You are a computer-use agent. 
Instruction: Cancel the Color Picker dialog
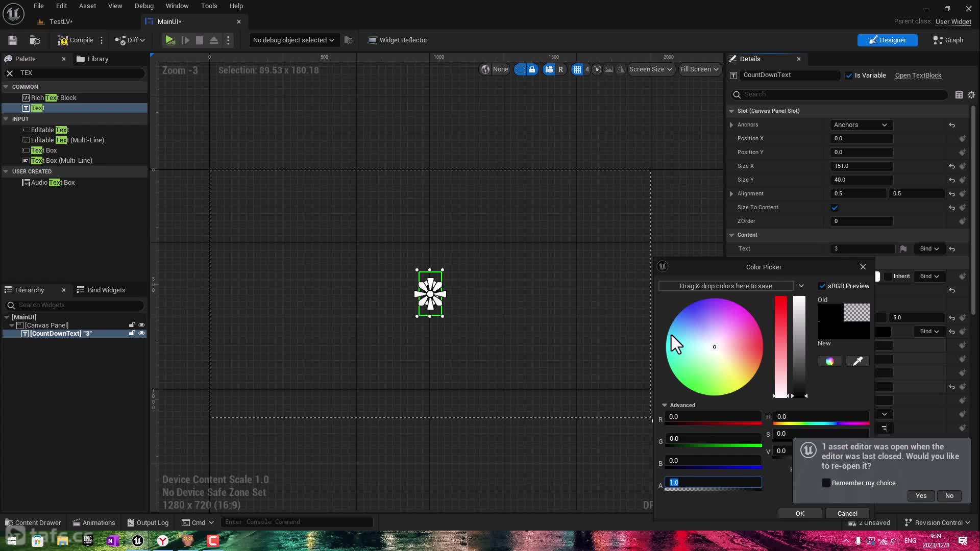coord(847,513)
